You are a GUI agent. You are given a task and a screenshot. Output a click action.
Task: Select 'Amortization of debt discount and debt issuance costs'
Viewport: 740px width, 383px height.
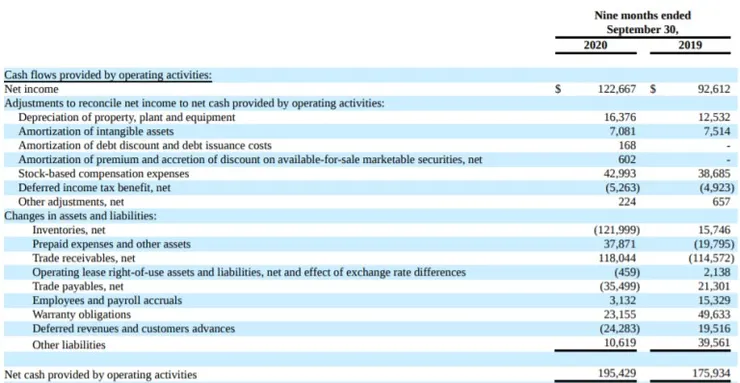(x=145, y=145)
